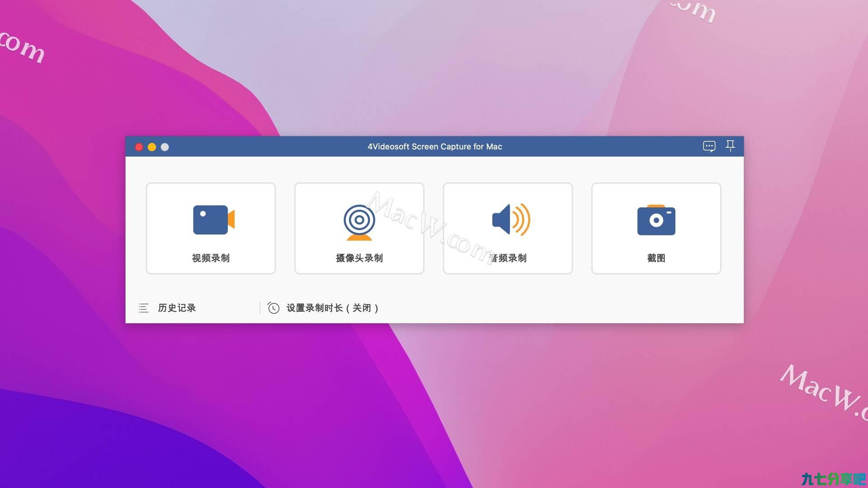Open the feedback chat bubble icon
868x488 pixels.
point(709,146)
